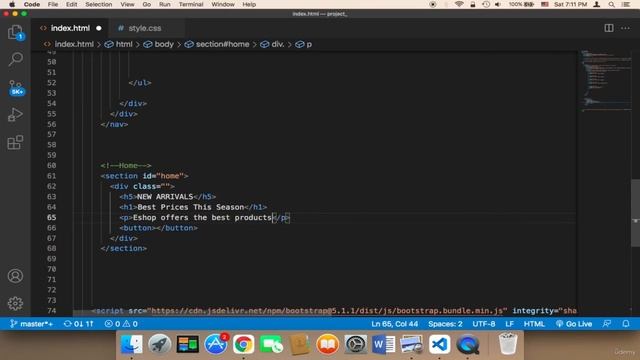The height and width of the screenshot is (360, 640).
Task: Change end of line sequence LF
Action: click(509, 324)
